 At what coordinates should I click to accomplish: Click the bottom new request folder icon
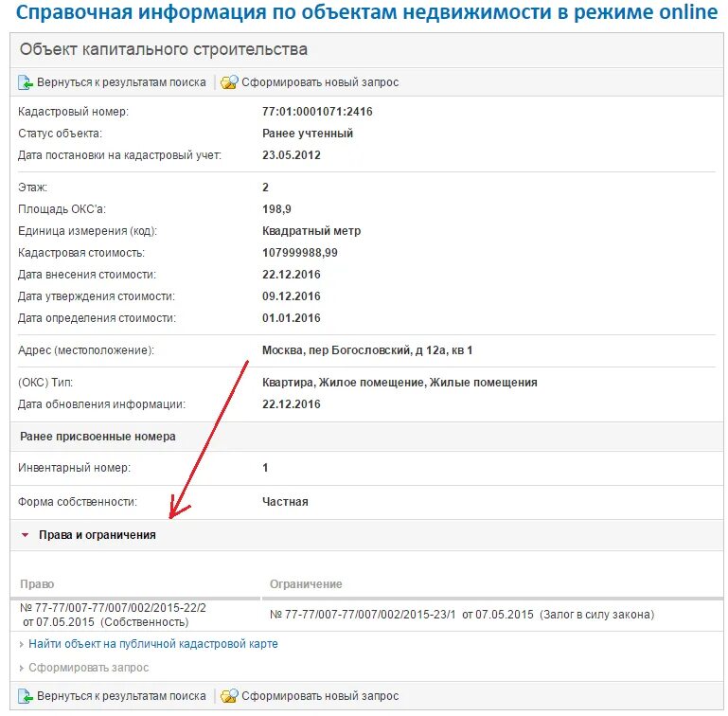pos(229,696)
